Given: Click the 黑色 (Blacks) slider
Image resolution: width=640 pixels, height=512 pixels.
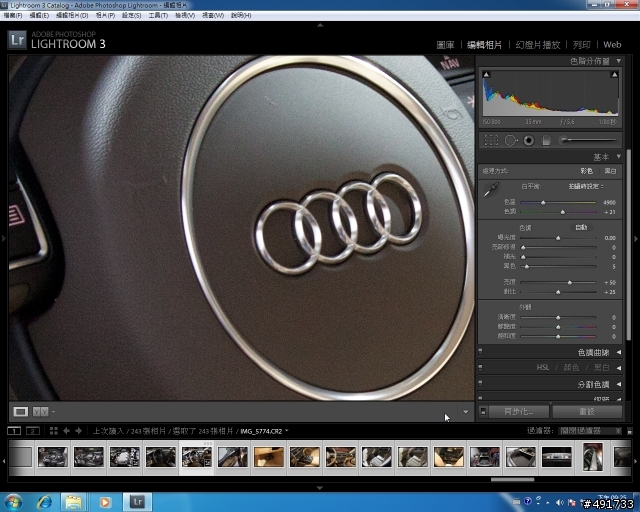Looking at the screenshot, I should pos(558,266).
